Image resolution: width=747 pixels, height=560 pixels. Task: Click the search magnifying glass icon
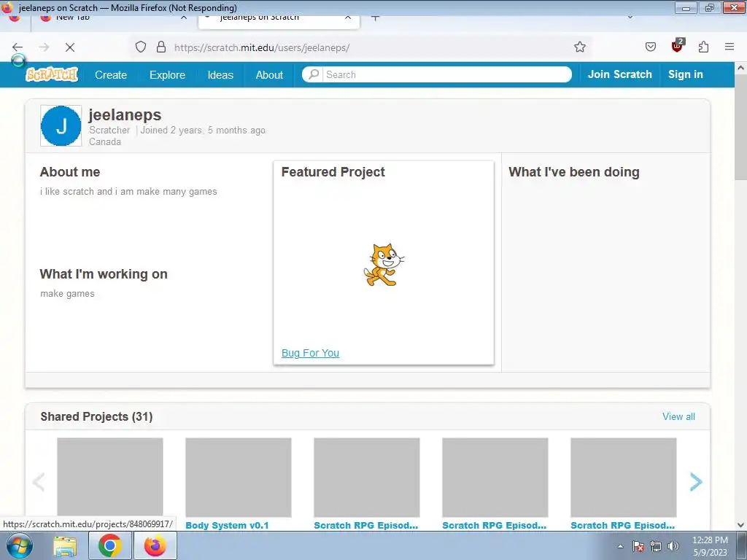[314, 74]
